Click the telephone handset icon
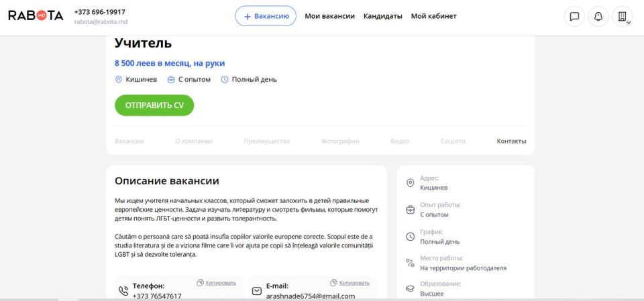Viewport: 644px width, 301px height. (123, 291)
